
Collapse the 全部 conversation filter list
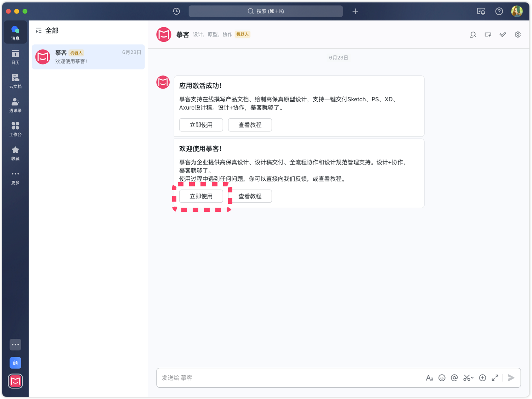[x=39, y=31]
